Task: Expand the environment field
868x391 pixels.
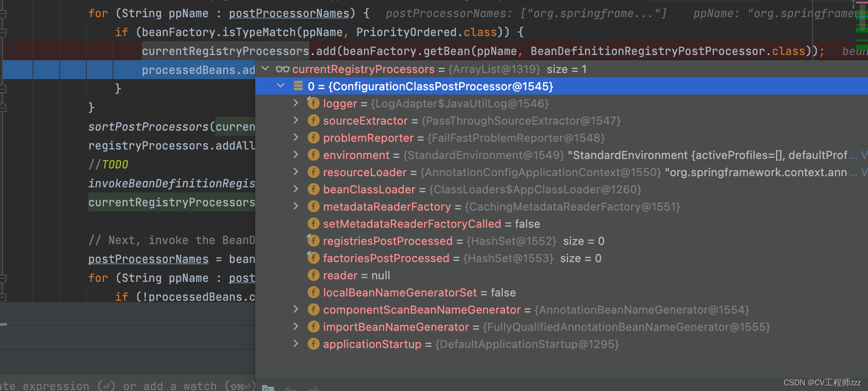Action: [x=296, y=154]
